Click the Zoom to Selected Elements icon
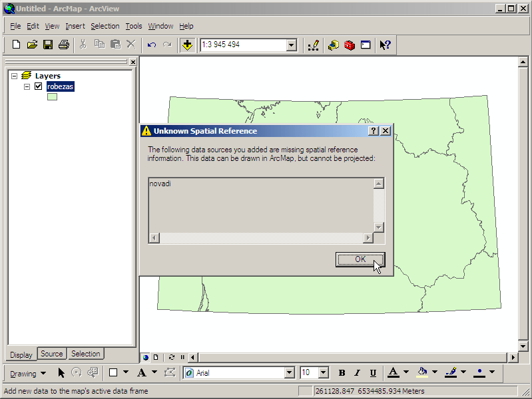Image resolution: width=532 pixels, height=399 pixels. pos(93,373)
